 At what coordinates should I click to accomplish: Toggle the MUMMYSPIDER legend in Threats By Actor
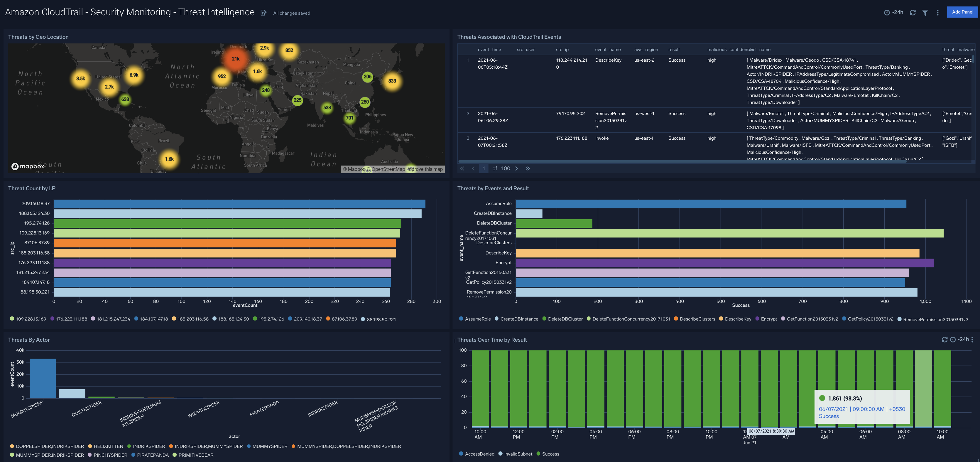270,446
